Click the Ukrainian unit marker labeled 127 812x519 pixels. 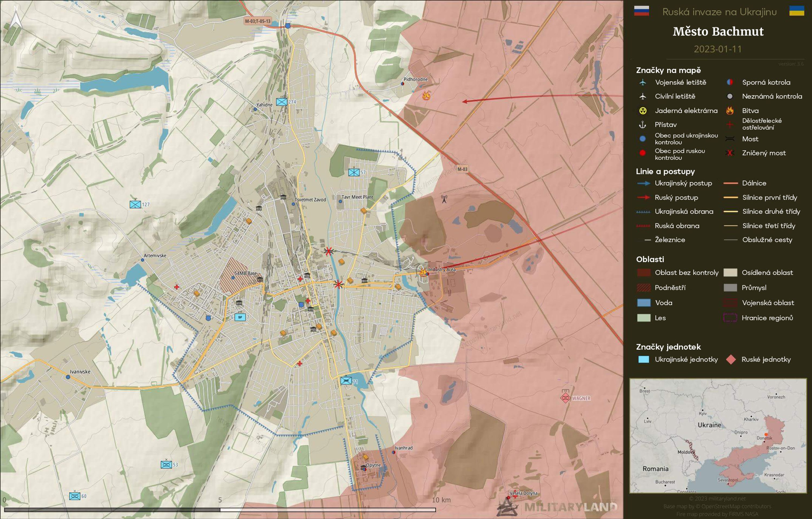click(135, 204)
